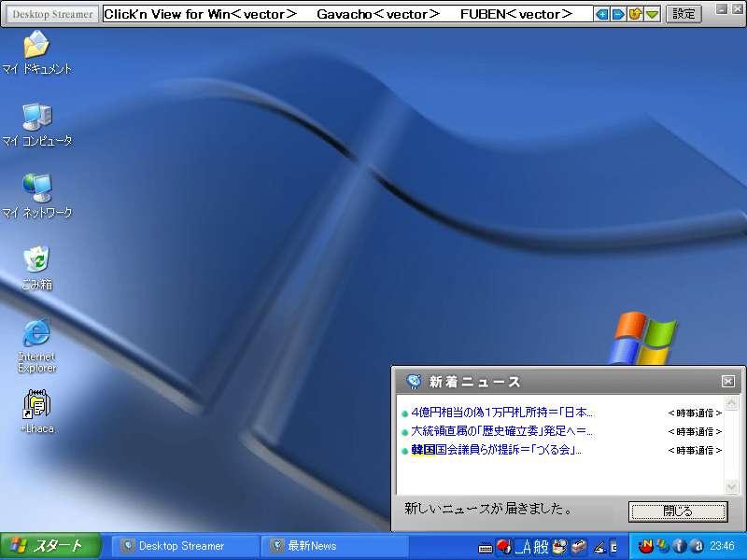Open news link '韓国国会議員らが提訴'

[x=496, y=450]
